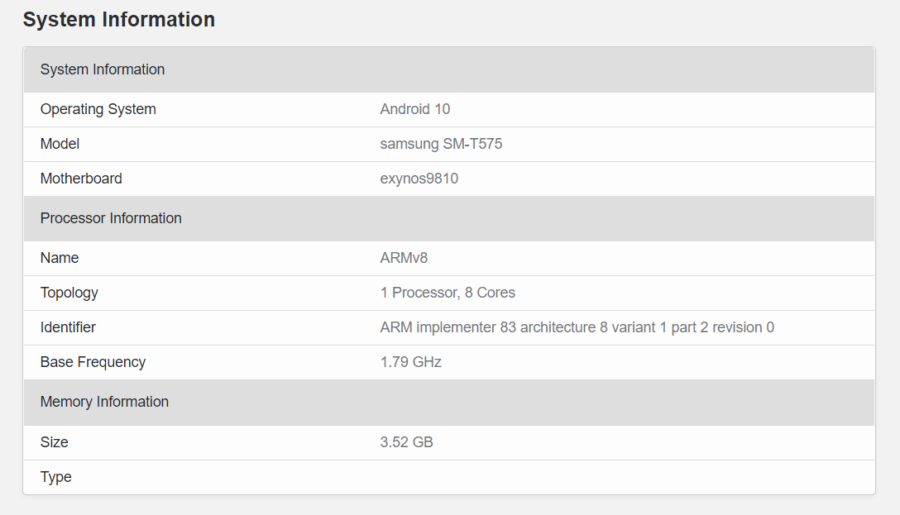Viewport: 900px width, 515px height.
Task: Select the ARMv8 processor name value
Action: coord(404,258)
